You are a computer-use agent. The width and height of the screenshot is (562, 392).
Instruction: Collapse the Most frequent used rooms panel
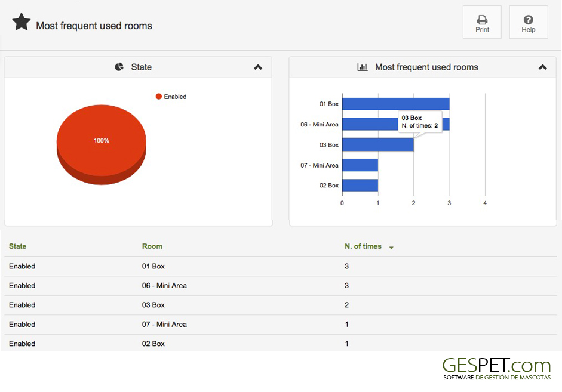point(543,67)
